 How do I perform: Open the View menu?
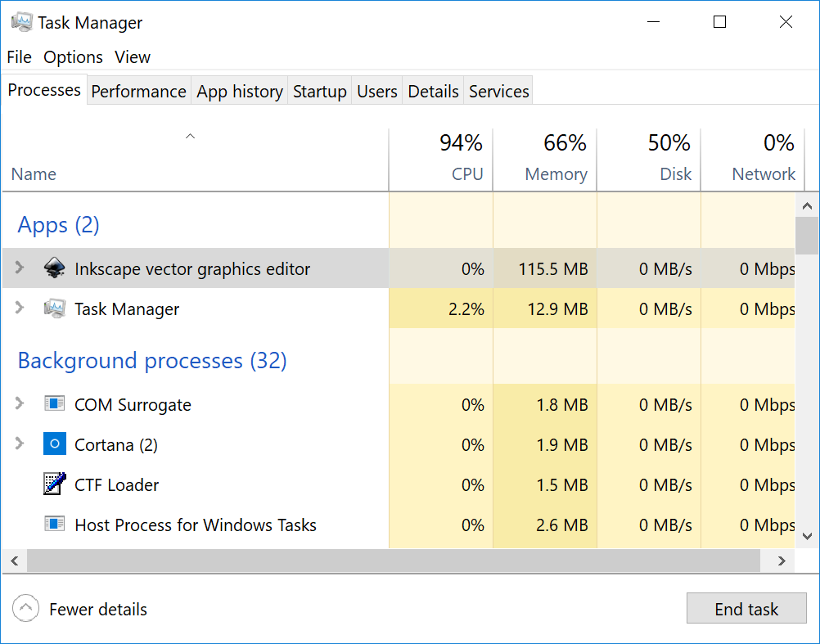pyautogui.click(x=133, y=57)
